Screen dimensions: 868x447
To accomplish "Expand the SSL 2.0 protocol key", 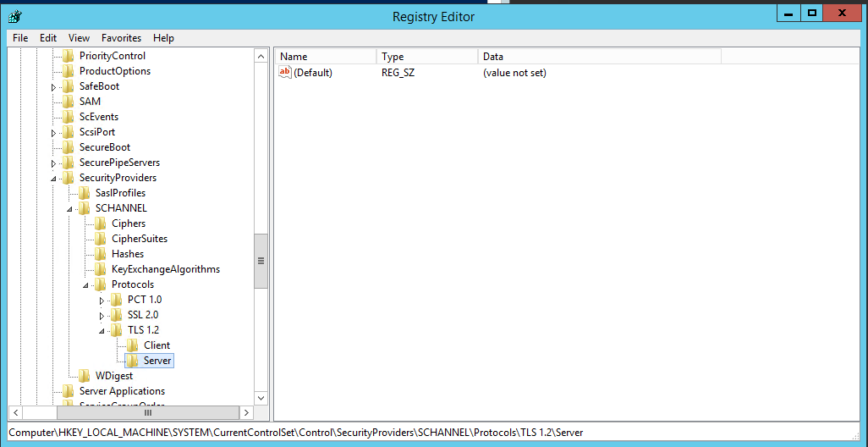I will point(102,316).
